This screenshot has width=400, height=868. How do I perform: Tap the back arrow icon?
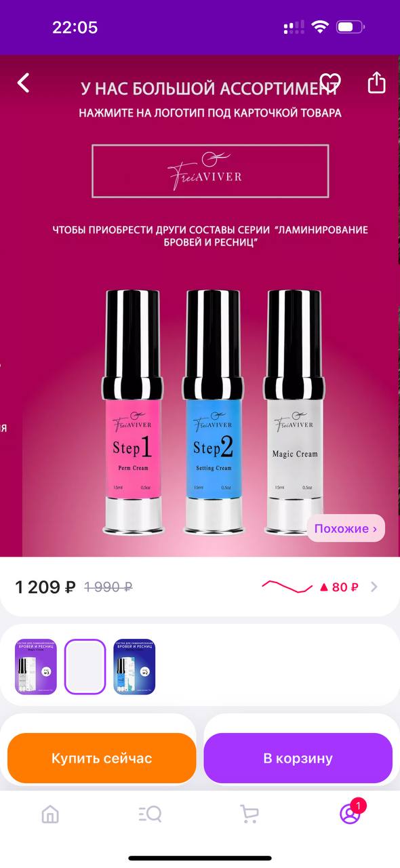(24, 83)
